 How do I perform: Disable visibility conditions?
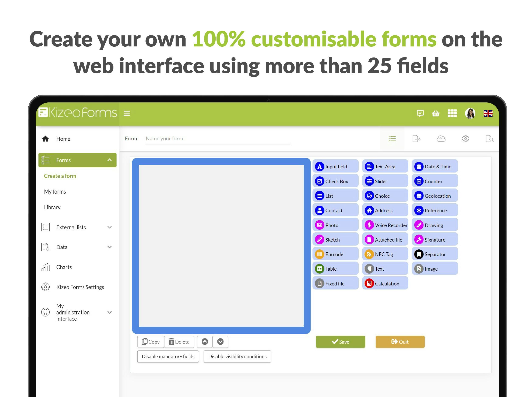[x=237, y=356]
